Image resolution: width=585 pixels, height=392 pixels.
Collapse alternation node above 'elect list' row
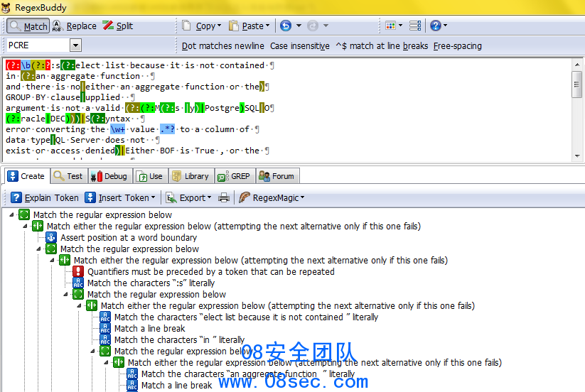coord(79,305)
